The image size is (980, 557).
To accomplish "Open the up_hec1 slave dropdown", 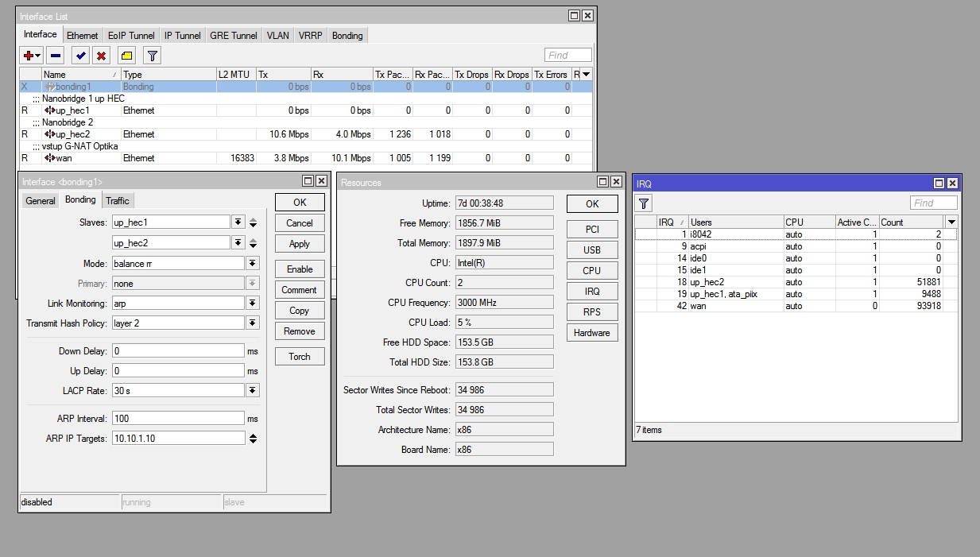I will click(238, 222).
